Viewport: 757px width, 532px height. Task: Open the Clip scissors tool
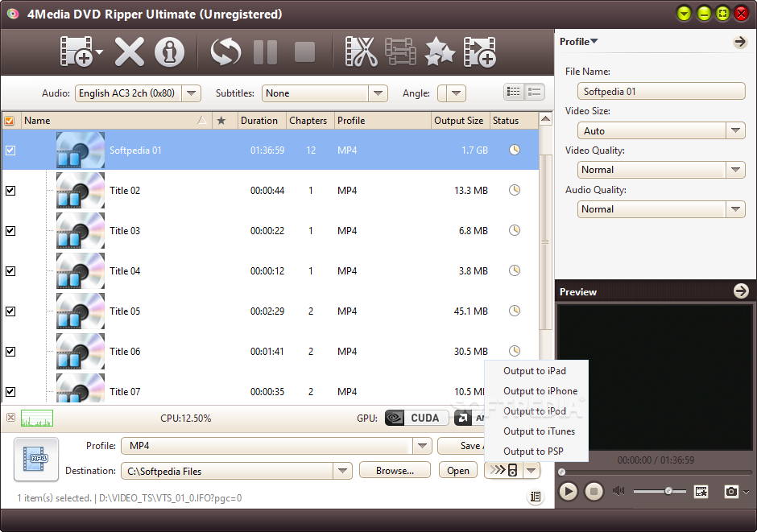coord(361,52)
